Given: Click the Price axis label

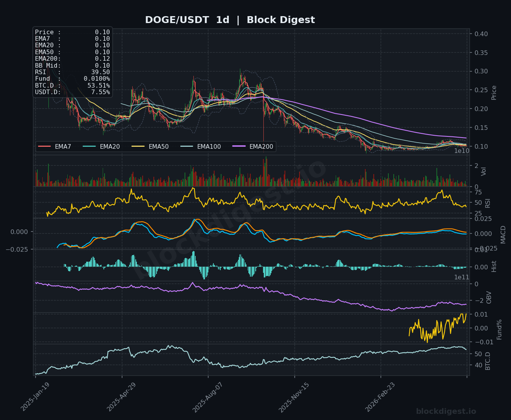Looking at the screenshot, I should pos(494,93).
